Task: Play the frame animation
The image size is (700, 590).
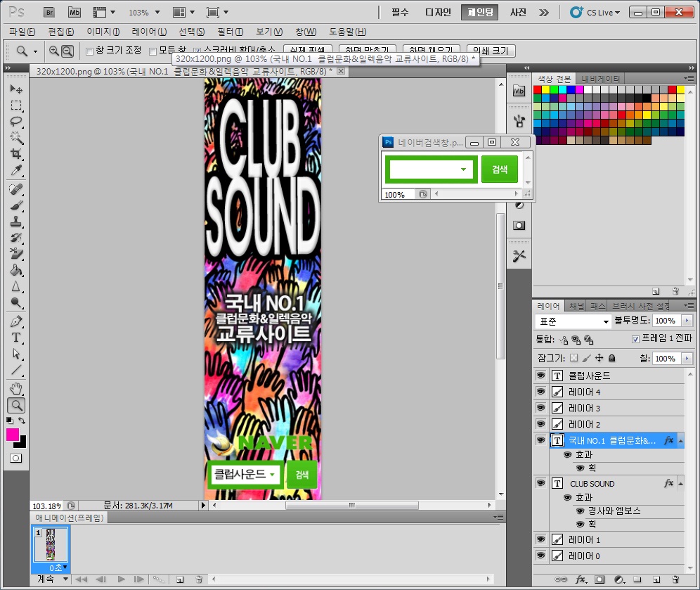Action: click(x=121, y=579)
